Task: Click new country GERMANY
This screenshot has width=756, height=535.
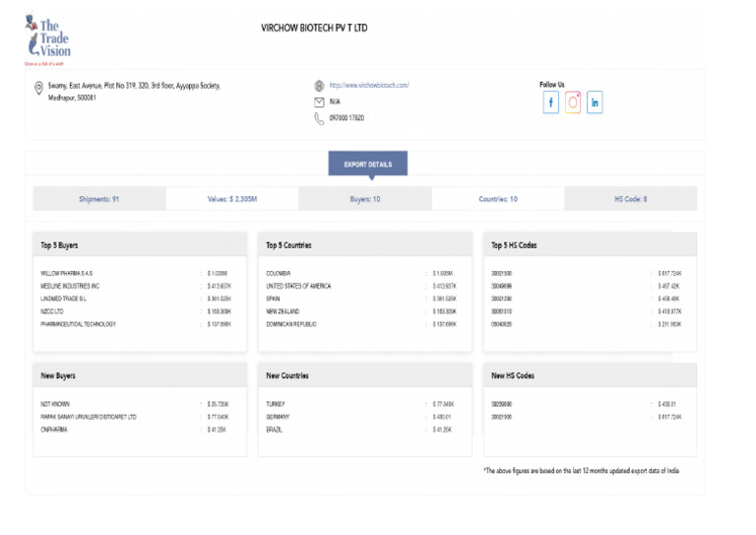Action: pyautogui.click(x=278, y=417)
